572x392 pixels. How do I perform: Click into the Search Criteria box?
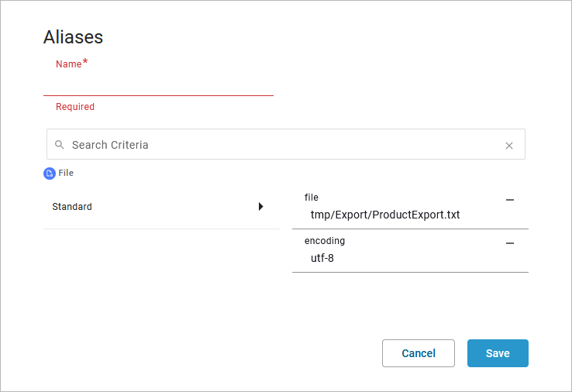coord(279,145)
